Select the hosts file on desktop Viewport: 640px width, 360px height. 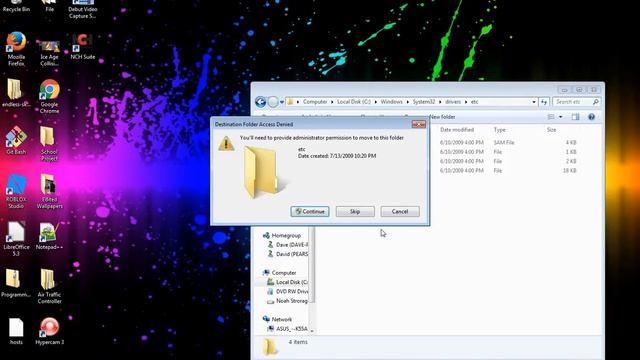[16, 331]
